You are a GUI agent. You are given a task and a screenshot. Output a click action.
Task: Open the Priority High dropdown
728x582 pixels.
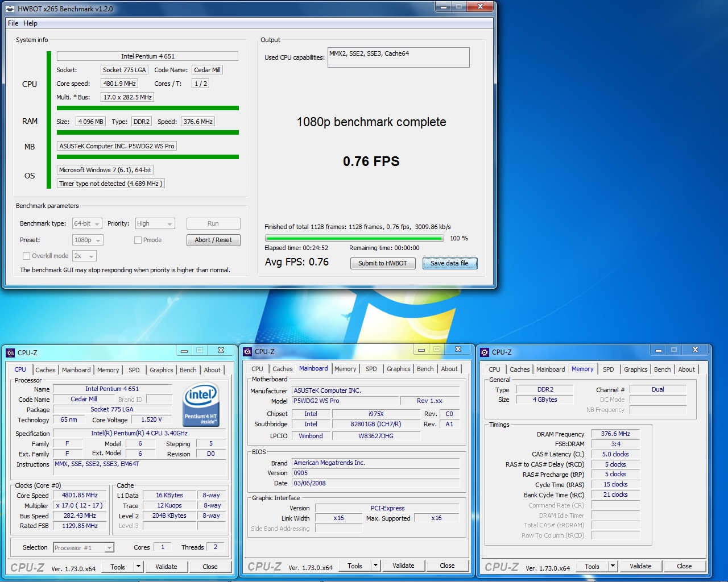click(x=155, y=223)
